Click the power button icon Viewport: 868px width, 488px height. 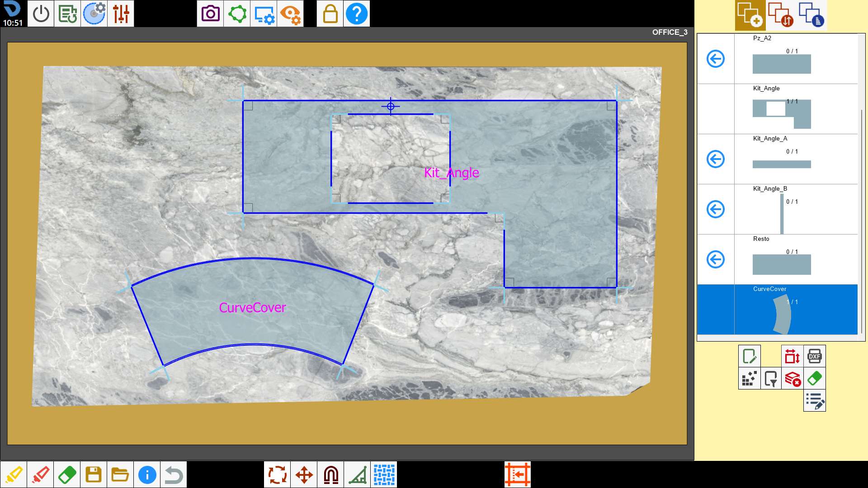(x=41, y=14)
